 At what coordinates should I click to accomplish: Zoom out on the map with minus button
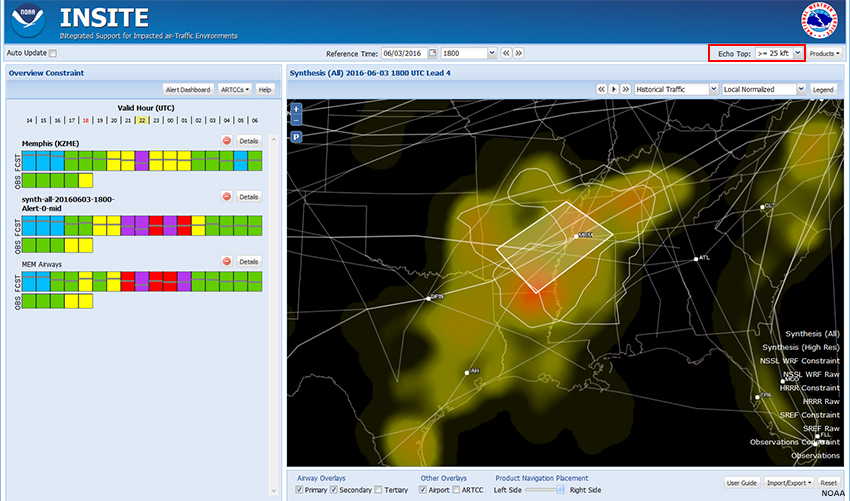(296, 120)
